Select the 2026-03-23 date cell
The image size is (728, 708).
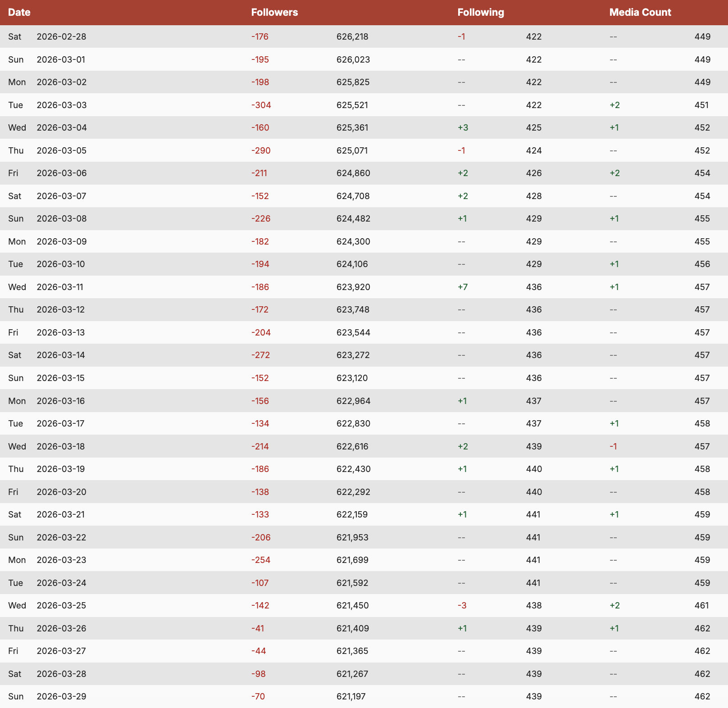[x=61, y=560]
